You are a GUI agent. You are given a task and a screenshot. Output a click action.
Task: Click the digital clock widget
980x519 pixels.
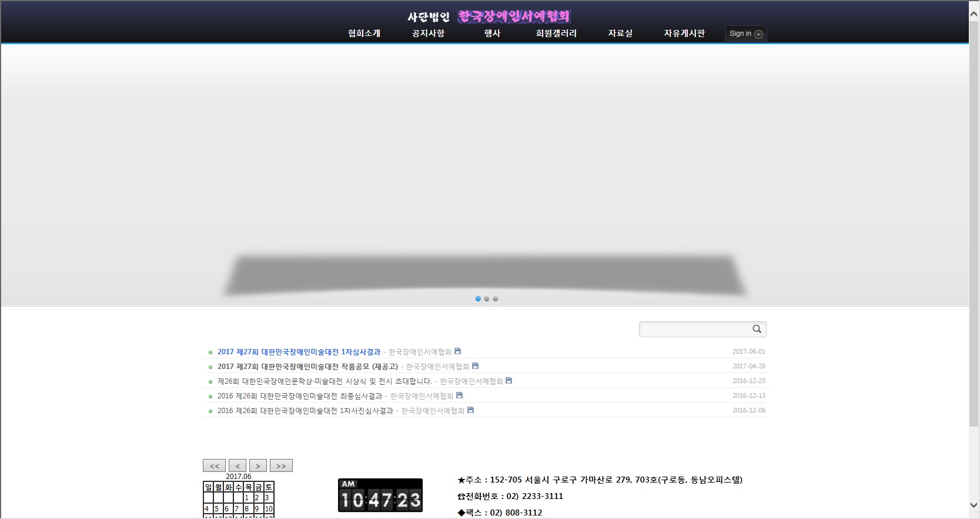click(x=380, y=495)
